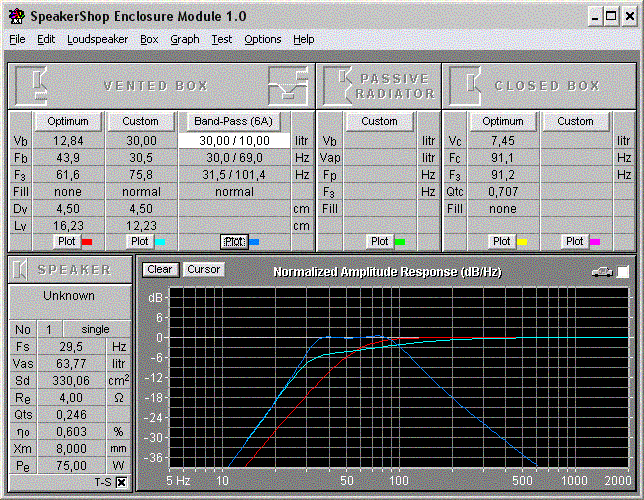
Task: Click closed box Optimum button
Action: (x=503, y=121)
